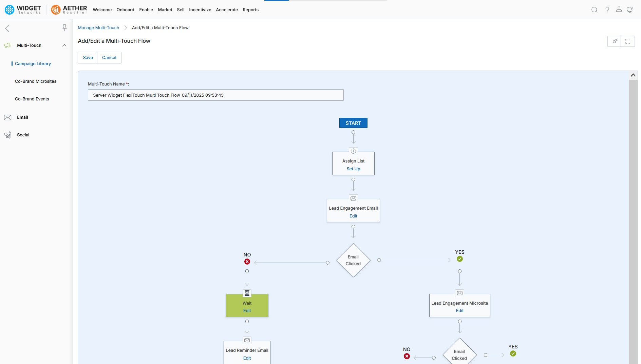Click the Multi-Touch Name input field
The height and width of the screenshot is (364, 641).
coord(215,95)
